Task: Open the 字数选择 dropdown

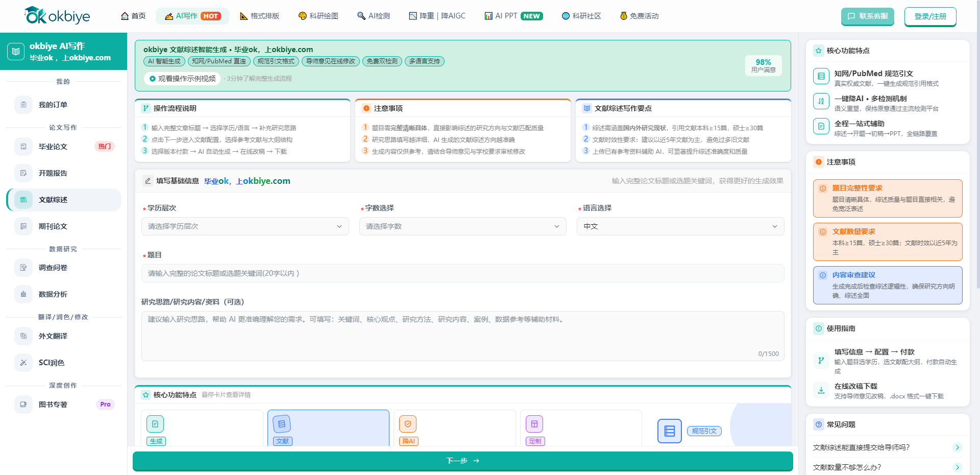Action: click(x=463, y=226)
